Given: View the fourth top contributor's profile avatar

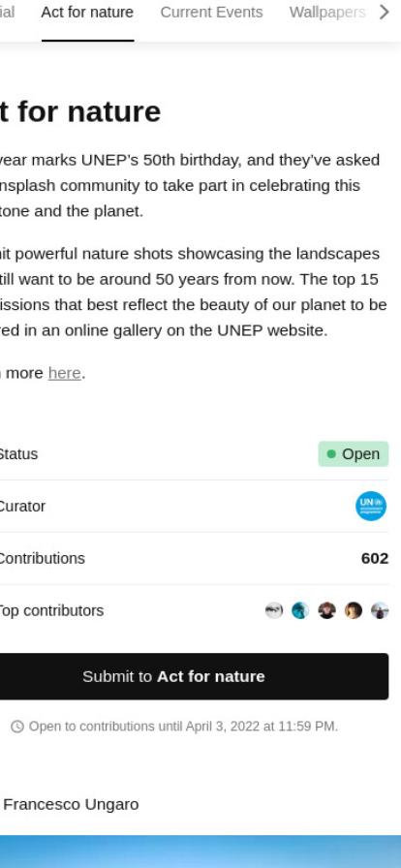Looking at the screenshot, I should pyautogui.click(x=354, y=610).
